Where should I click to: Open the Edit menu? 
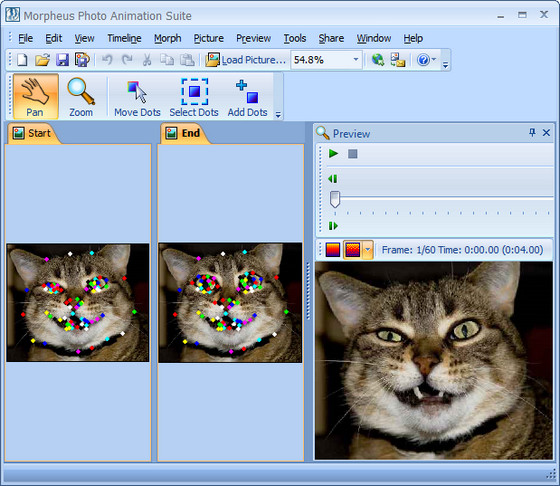[x=54, y=38]
